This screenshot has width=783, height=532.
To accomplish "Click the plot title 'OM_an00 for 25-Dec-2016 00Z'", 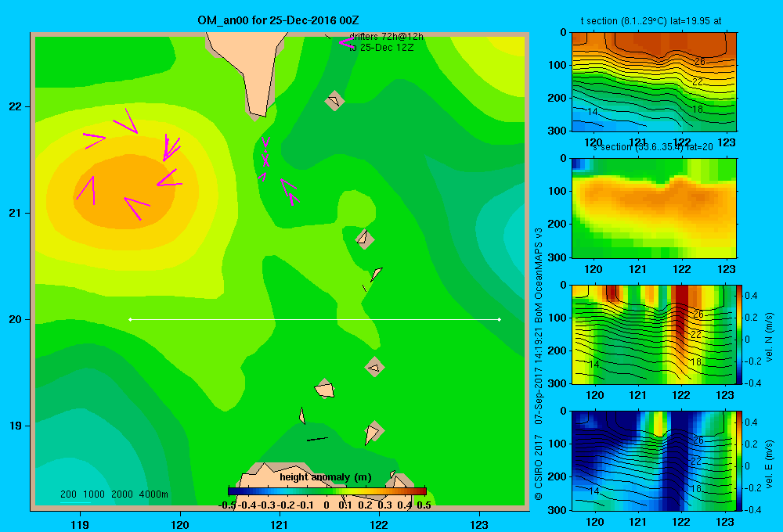I will tap(278, 20).
